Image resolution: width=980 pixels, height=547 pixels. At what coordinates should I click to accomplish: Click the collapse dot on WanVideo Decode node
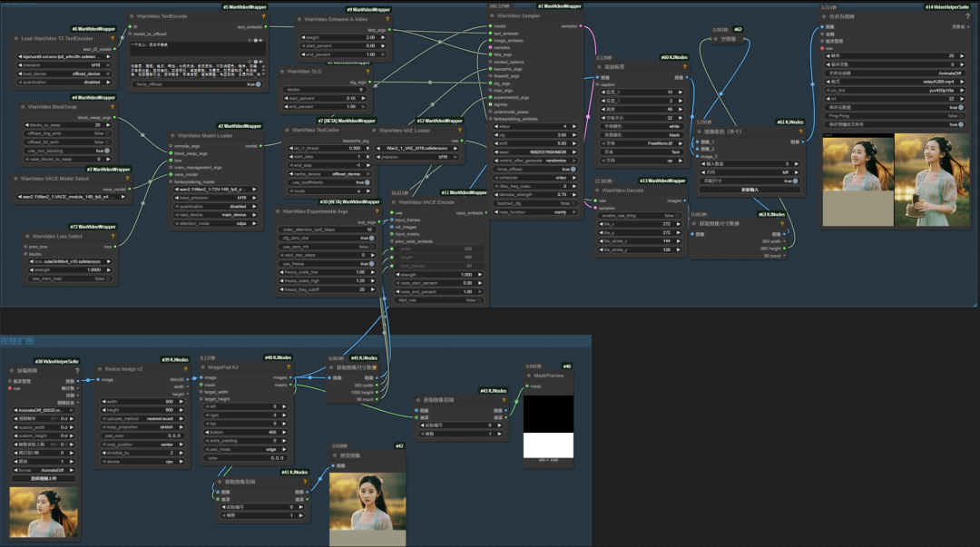click(598, 190)
